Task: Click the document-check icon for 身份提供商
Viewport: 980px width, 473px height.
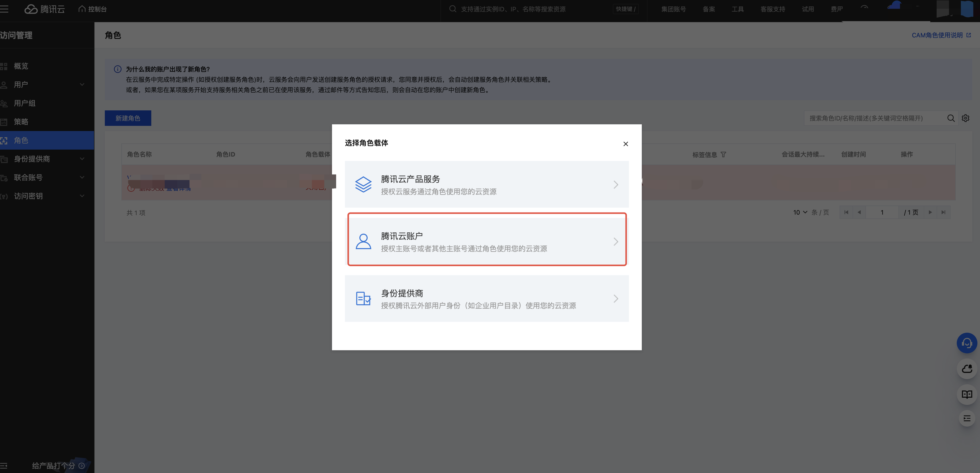Action: [x=363, y=299]
